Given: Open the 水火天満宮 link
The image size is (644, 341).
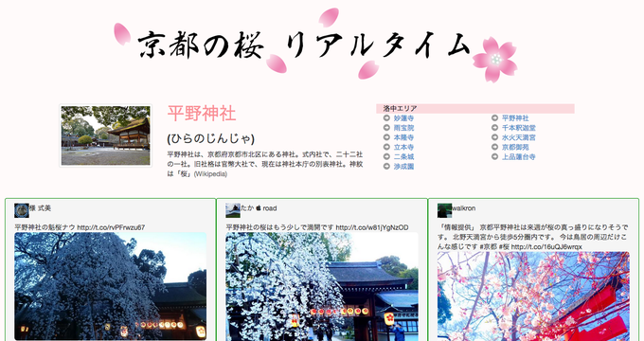Looking at the screenshot, I should [519, 137].
